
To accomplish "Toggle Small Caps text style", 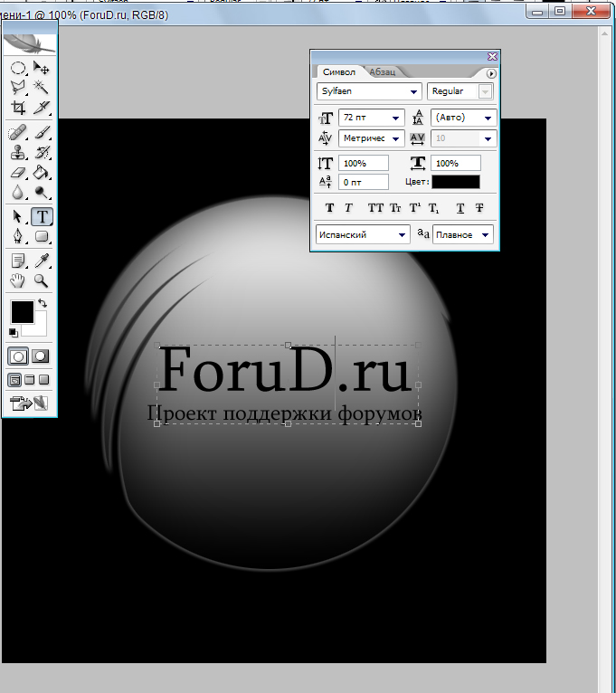I will (x=395, y=208).
